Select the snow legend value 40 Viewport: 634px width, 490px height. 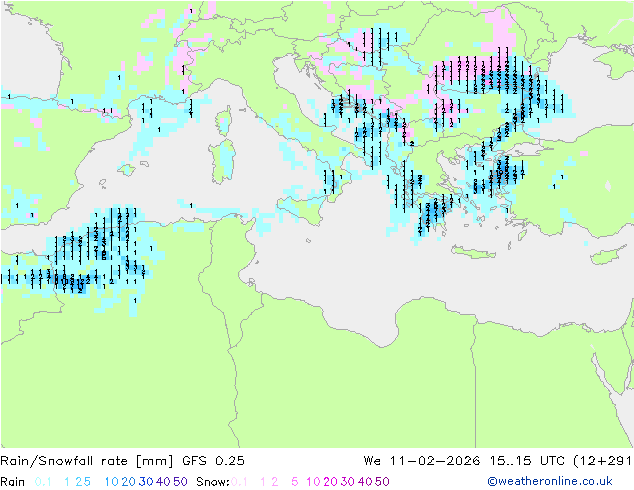point(365,482)
